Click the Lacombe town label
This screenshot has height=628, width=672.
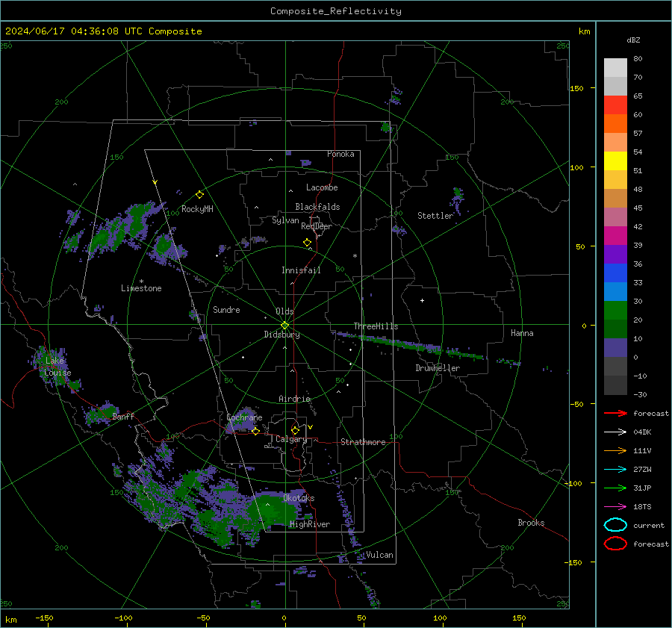coord(322,187)
